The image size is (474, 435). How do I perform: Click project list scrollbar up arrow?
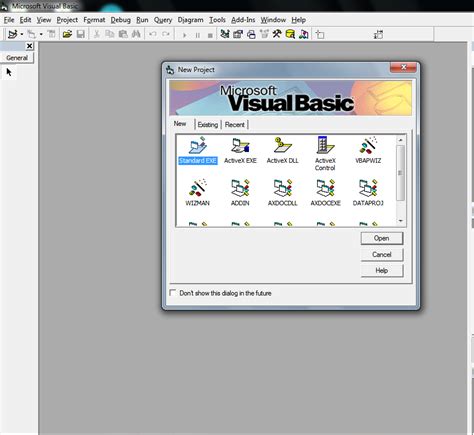401,140
